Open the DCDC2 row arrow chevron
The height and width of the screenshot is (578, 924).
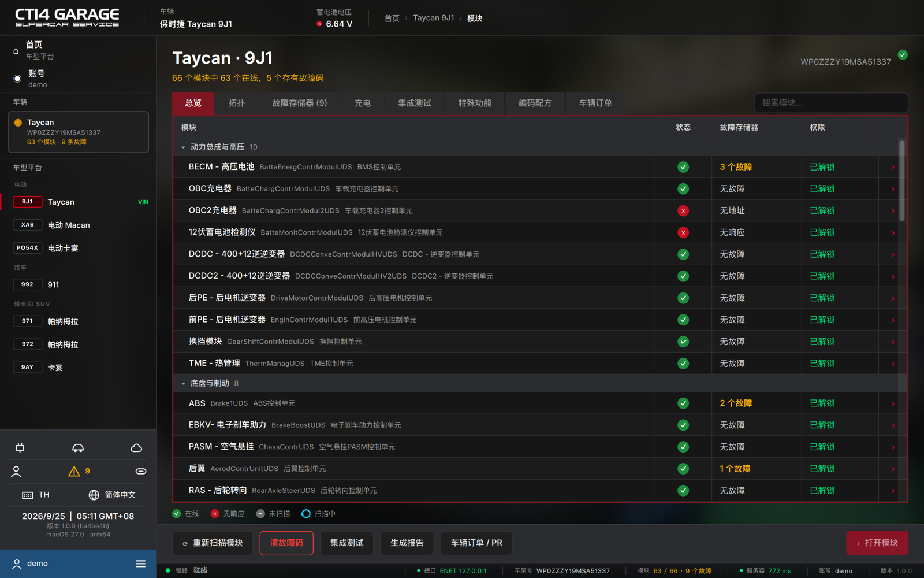point(893,277)
